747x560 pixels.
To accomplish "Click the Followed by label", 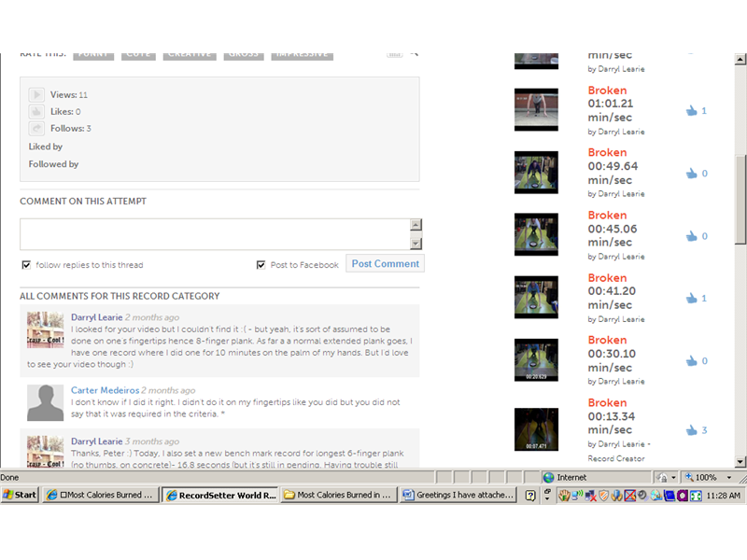I will (x=53, y=164).
